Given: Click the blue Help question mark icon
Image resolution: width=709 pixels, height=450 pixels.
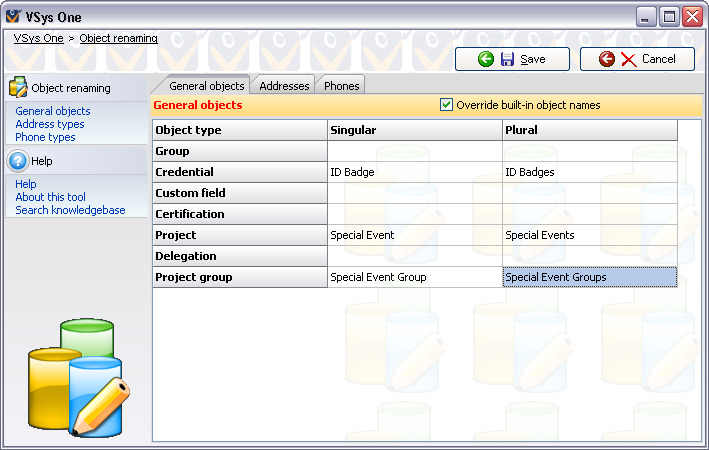Looking at the screenshot, I should click(18, 161).
